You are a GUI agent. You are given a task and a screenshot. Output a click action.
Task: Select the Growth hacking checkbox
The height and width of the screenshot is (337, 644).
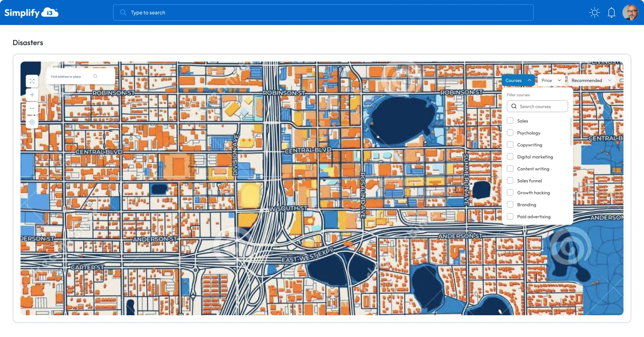coord(510,193)
